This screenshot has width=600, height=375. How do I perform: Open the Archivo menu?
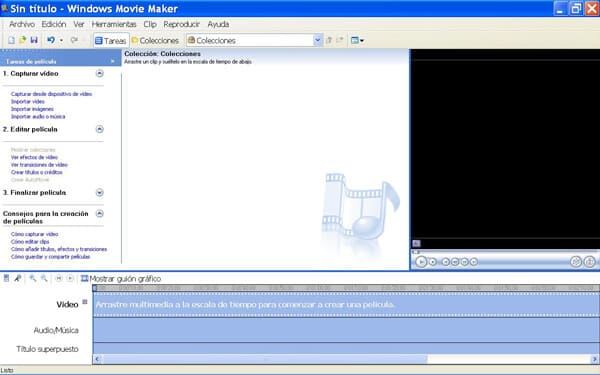pyautogui.click(x=22, y=24)
